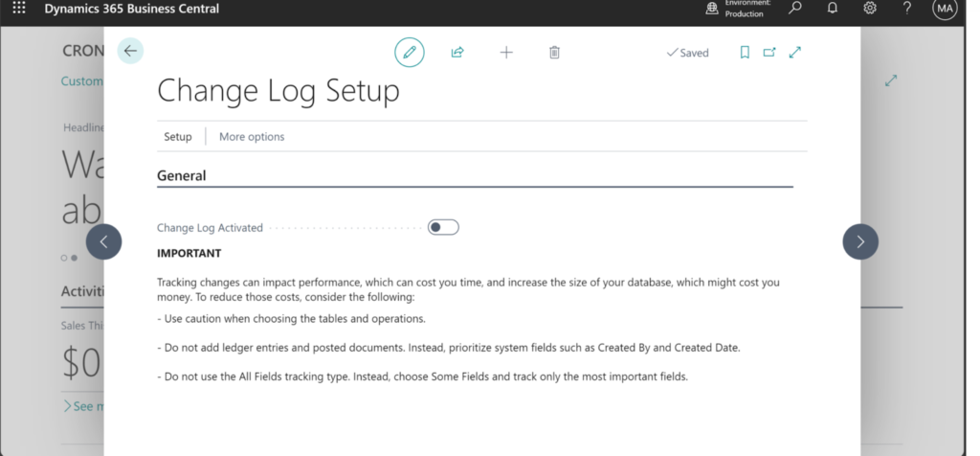Open the notifications bell
Image resolution: width=980 pixels, height=456 pixels.
pyautogui.click(x=833, y=9)
